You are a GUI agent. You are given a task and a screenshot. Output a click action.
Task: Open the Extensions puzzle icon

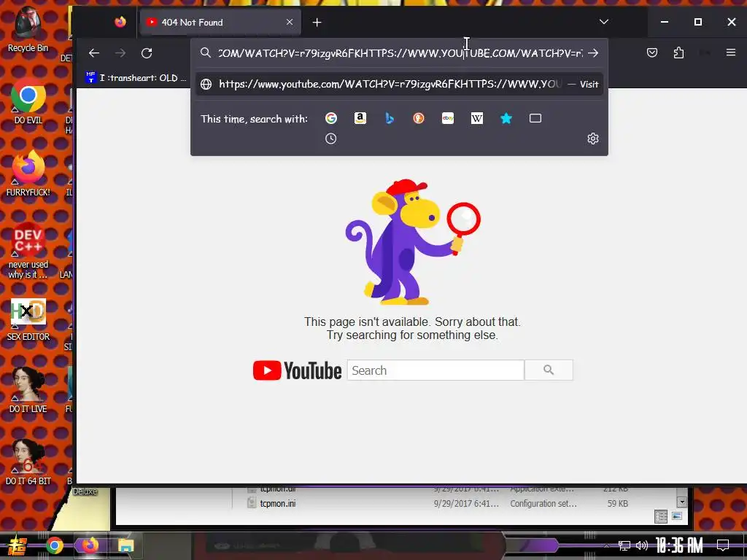pyautogui.click(x=679, y=52)
